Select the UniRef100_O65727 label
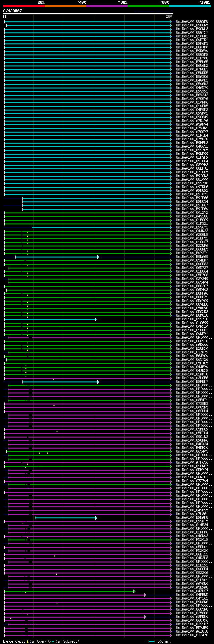 click(x=192, y=268)
